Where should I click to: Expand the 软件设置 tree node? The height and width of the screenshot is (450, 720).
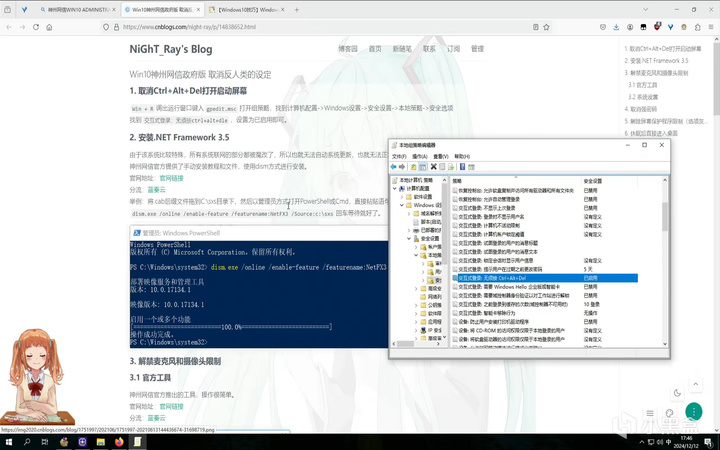pos(402,197)
